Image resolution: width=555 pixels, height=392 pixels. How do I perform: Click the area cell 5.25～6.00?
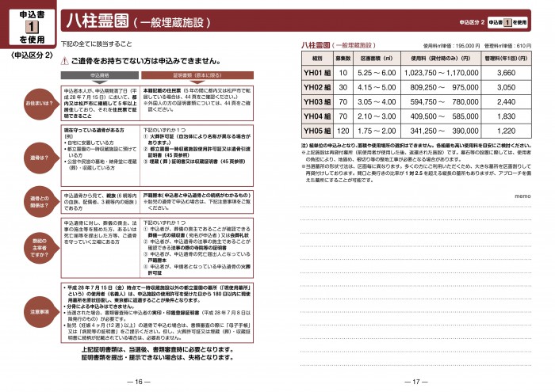pyautogui.click(x=377, y=73)
